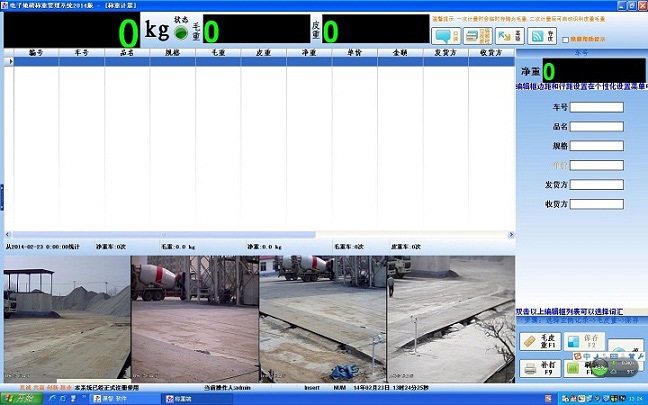
Task: Click the 净重 column header
Action: pyautogui.click(x=309, y=51)
